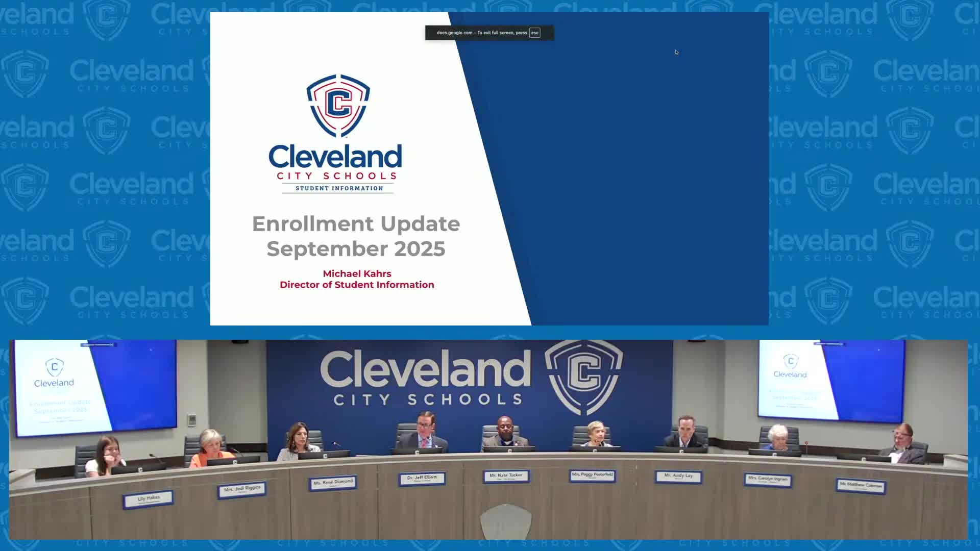Click the right wall-mounted presentation screen
The width and height of the screenshot is (980, 551).
831,380
